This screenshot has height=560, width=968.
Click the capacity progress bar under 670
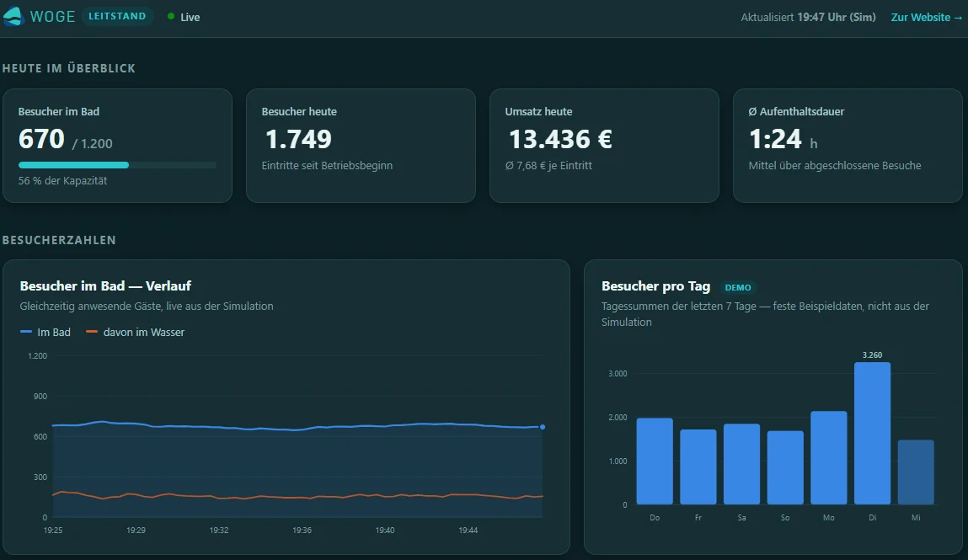coord(117,165)
